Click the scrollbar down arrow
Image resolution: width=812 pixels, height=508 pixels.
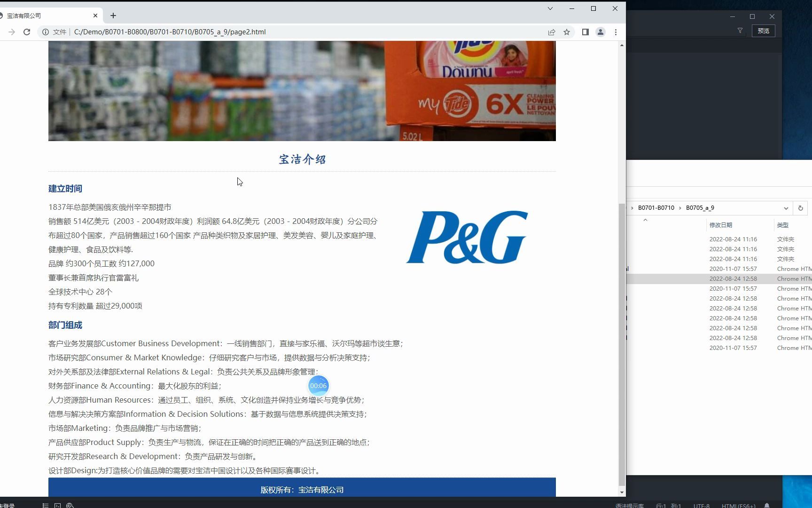click(x=622, y=492)
